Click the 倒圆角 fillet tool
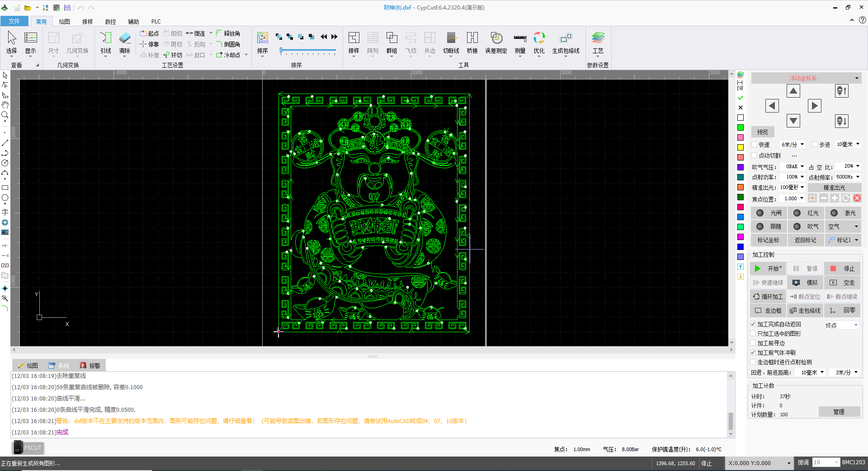868x471 pixels. (228, 44)
